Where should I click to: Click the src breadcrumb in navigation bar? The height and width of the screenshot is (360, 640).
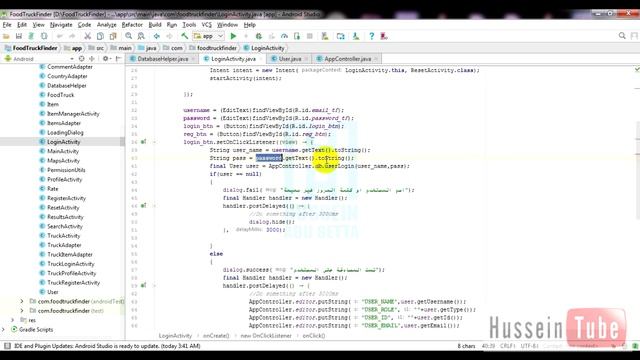click(x=100, y=48)
